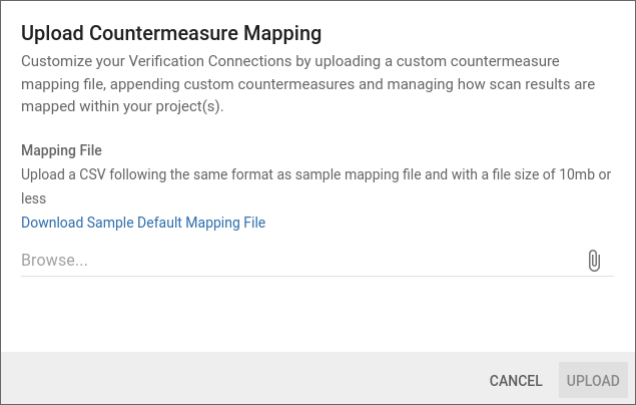
Task: Open file picker via attachment icon
Action: pos(593,261)
